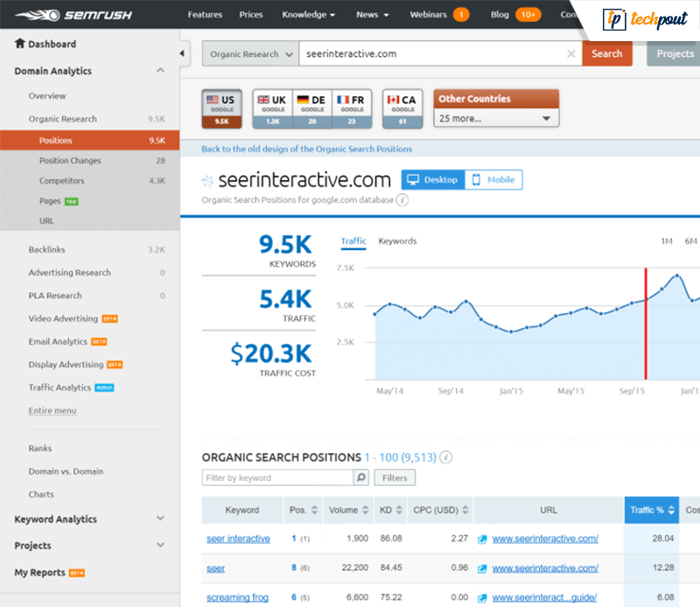Open Competitors in the sidebar
The image size is (700, 607).
[61, 181]
